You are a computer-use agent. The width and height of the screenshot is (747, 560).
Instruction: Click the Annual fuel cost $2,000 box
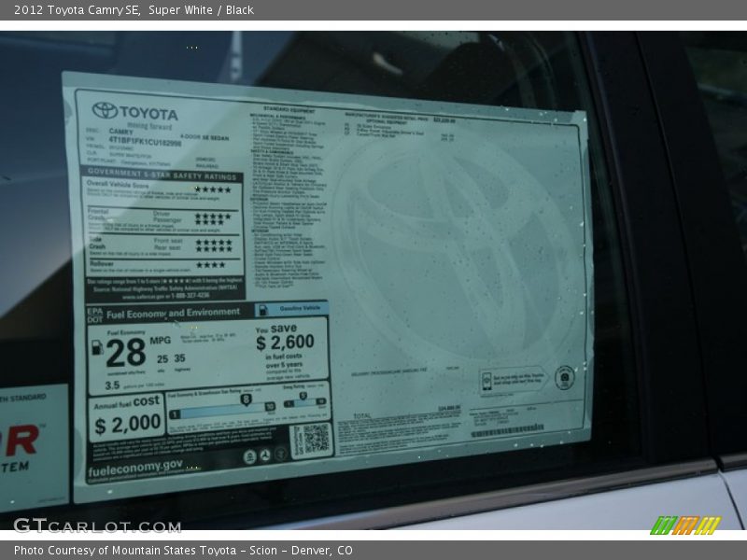(127, 417)
